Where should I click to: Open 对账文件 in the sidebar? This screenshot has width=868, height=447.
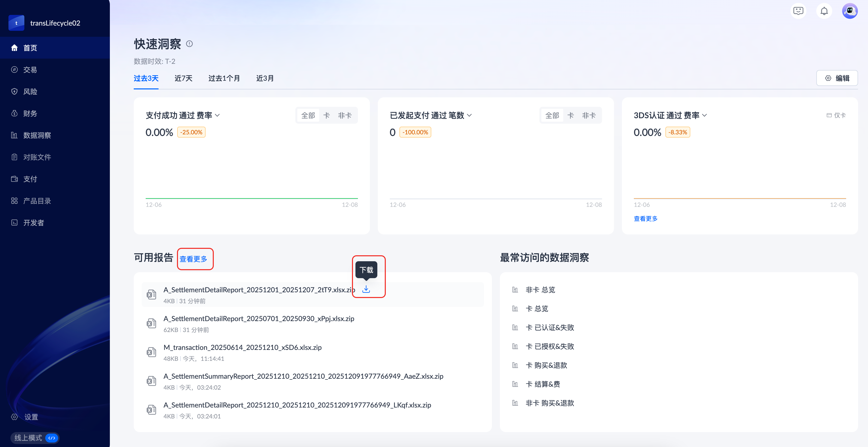pyautogui.click(x=37, y=157)
